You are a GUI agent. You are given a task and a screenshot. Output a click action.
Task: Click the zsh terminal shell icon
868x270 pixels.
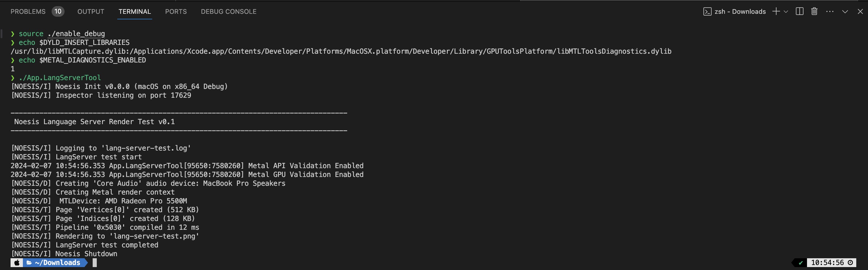click(707, 11)
